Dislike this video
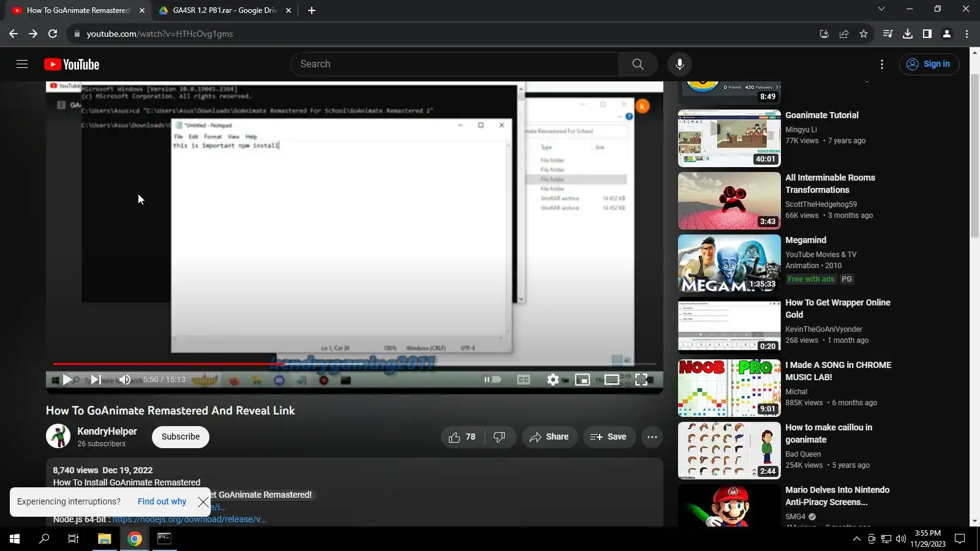 (x=500, y=437)
